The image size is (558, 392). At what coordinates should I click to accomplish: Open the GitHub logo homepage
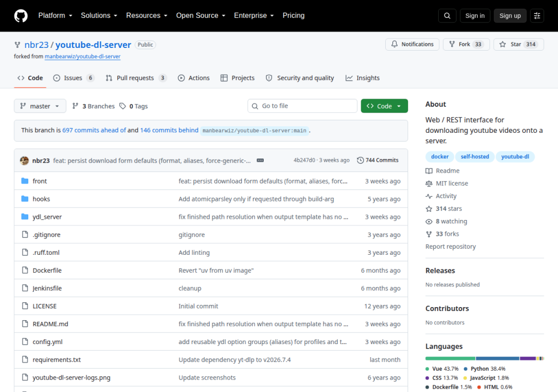[21, 16]
